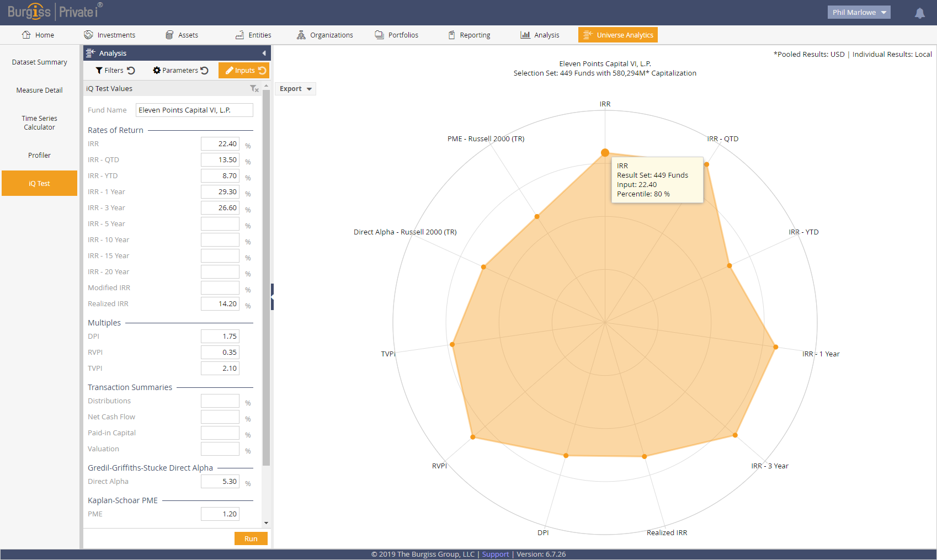
Task: Open the Support link in footer
Action: coord(496,554)
